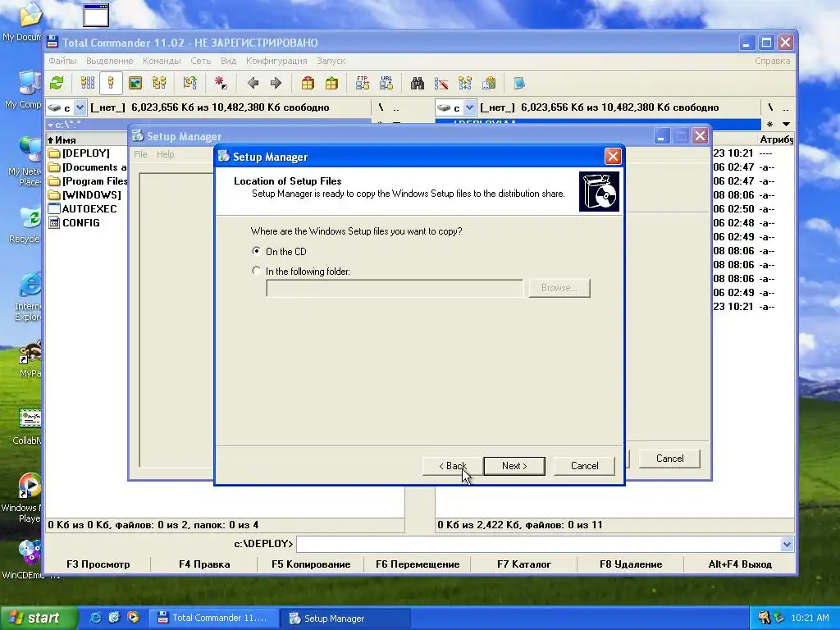Screen dimensions: 840x630
Task: Switch to Total Commander taskbar button
Action: tap(212, 618)
